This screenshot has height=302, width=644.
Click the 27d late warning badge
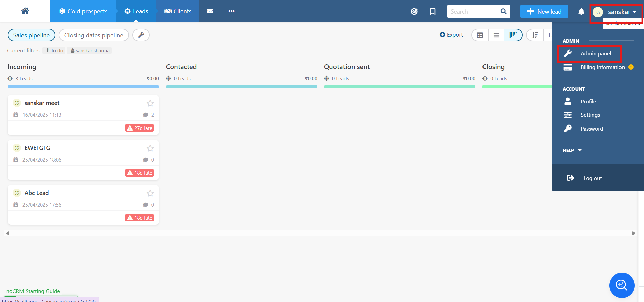(x=140, y=128)
